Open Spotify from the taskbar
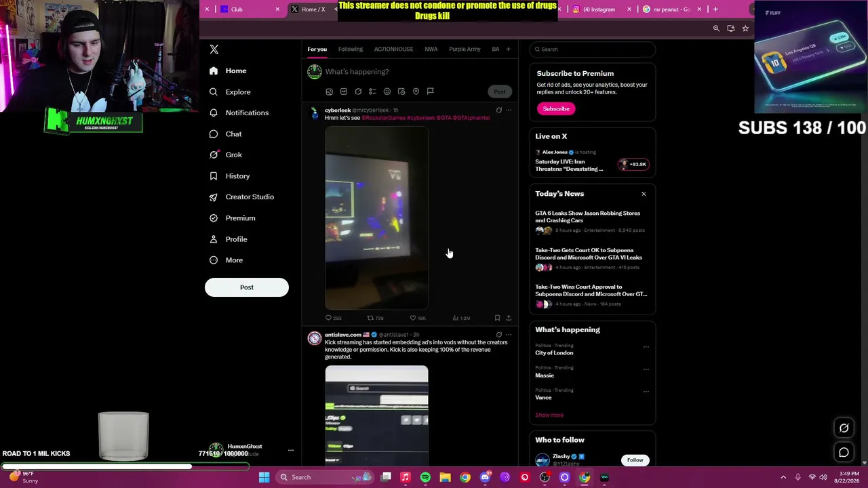The height and width of the screenshot is (488, 868). [x=425, y=477]
